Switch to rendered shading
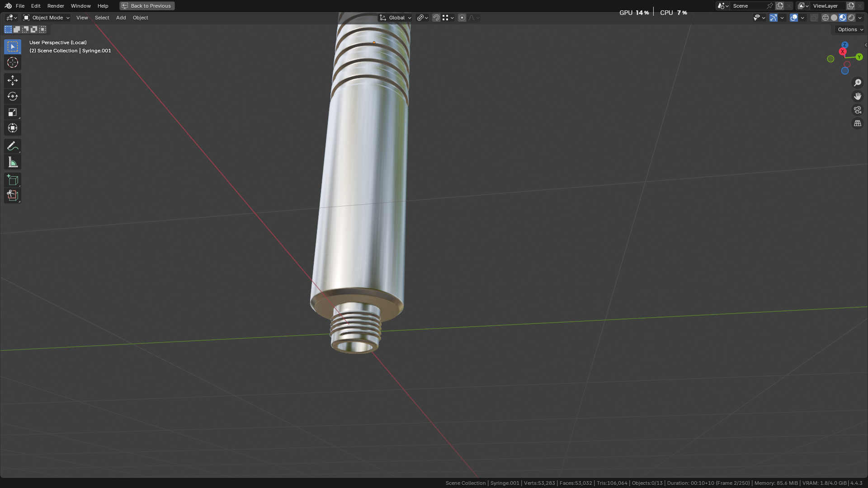Viewport: 868px width, 488px height. pos(851,18)
